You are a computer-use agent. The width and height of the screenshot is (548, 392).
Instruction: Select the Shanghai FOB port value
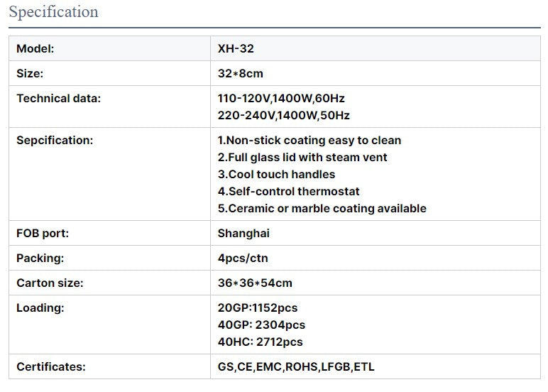[243, 233]
